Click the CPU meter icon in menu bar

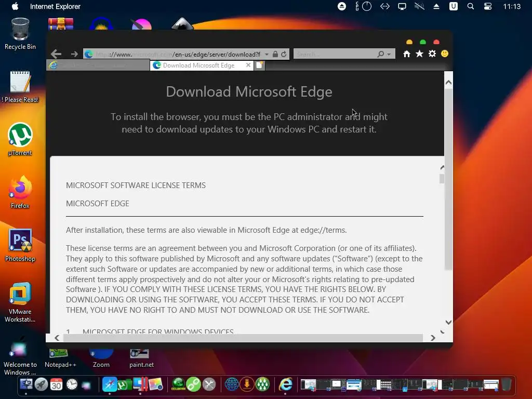(363, 6)
